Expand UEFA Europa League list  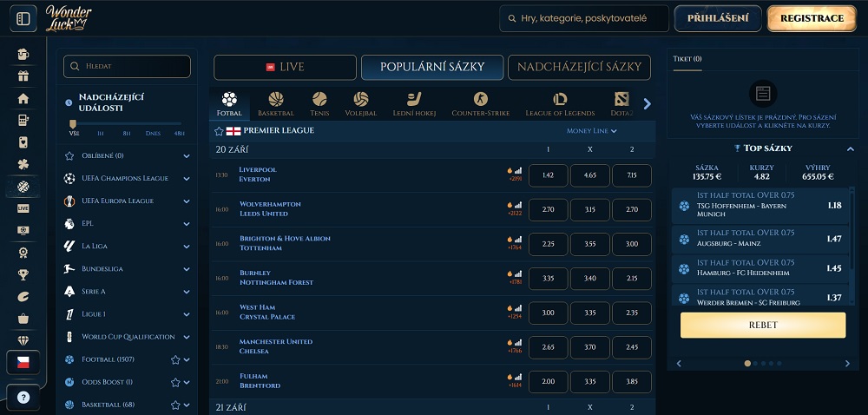[x=187, y=201]
